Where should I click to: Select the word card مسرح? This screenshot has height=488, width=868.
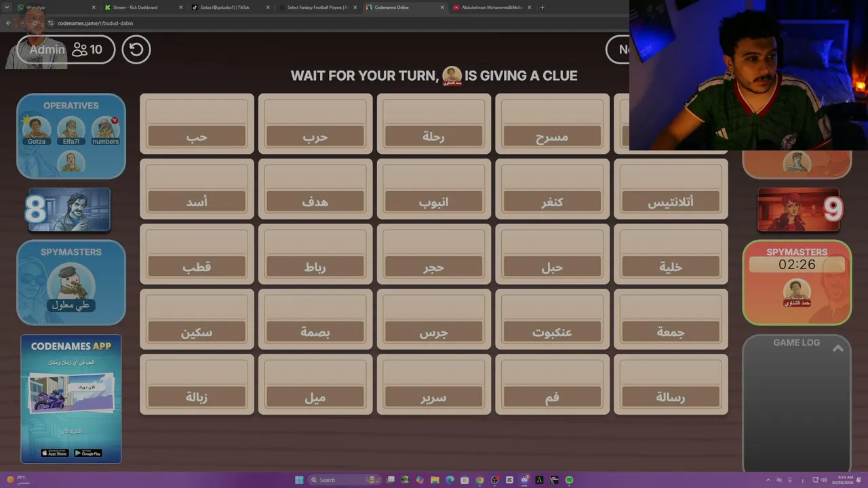tap(552, 124)
